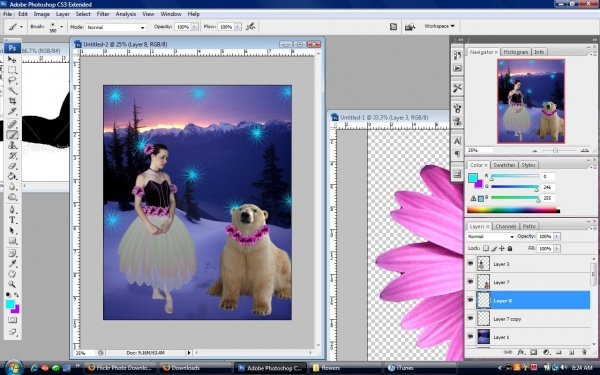The image size is (600, 375).
Task: Select the Quick Selection wand tool
Action: point(12,91)
